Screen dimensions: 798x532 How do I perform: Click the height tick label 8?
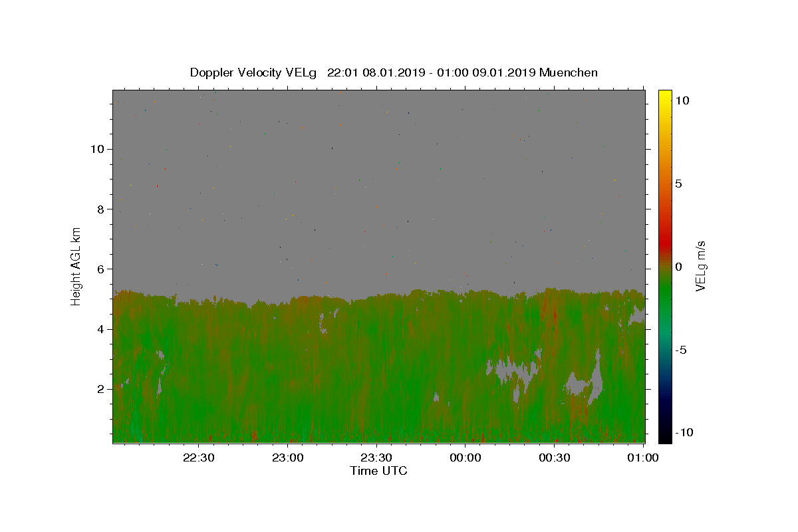pyautogui.click(x=102, y=209)
